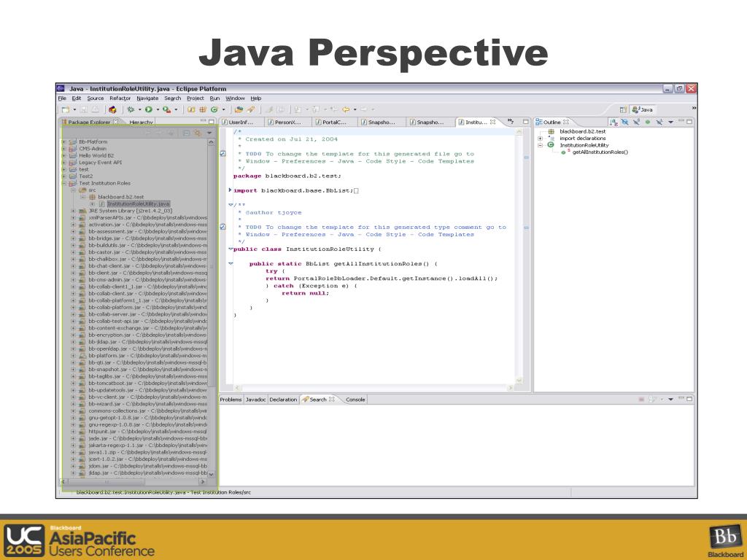The width and height of the screenshot is (747, 560).
Task: Expand import declarations in Outline
Action: pos(541,139)
